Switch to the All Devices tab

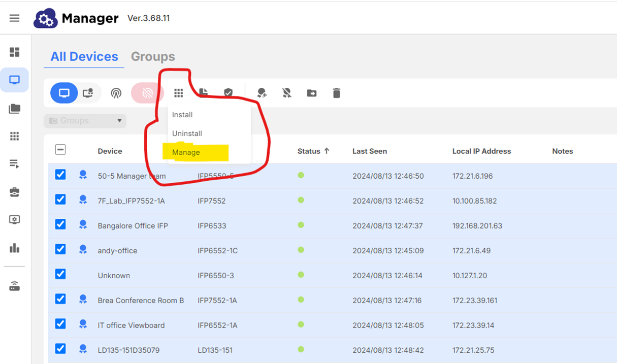84,56
